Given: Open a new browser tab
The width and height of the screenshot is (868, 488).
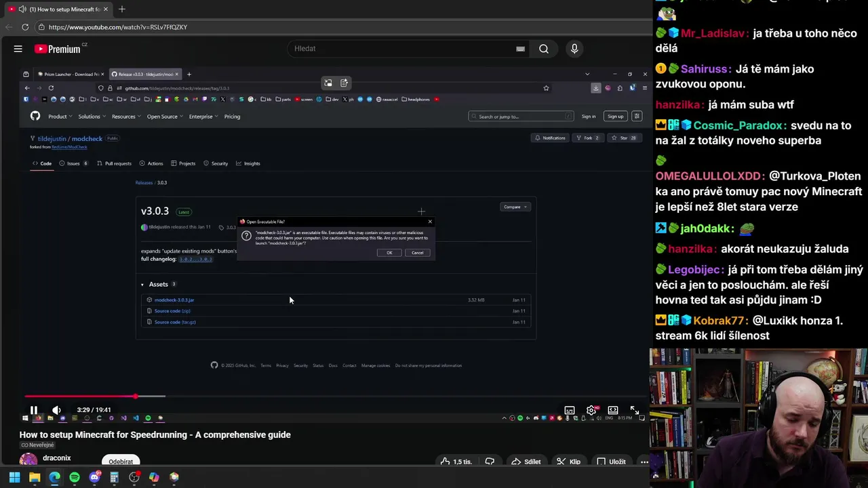Looking at the screenshot, I should 122,9.
